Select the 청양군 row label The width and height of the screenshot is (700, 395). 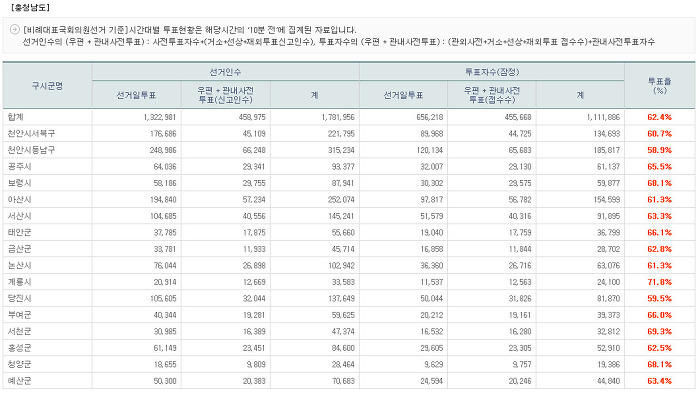tap(19, 365)
